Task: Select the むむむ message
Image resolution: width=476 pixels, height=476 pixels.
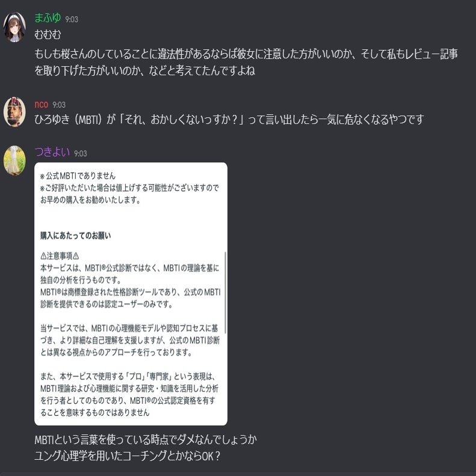Action: pos(48,35)
